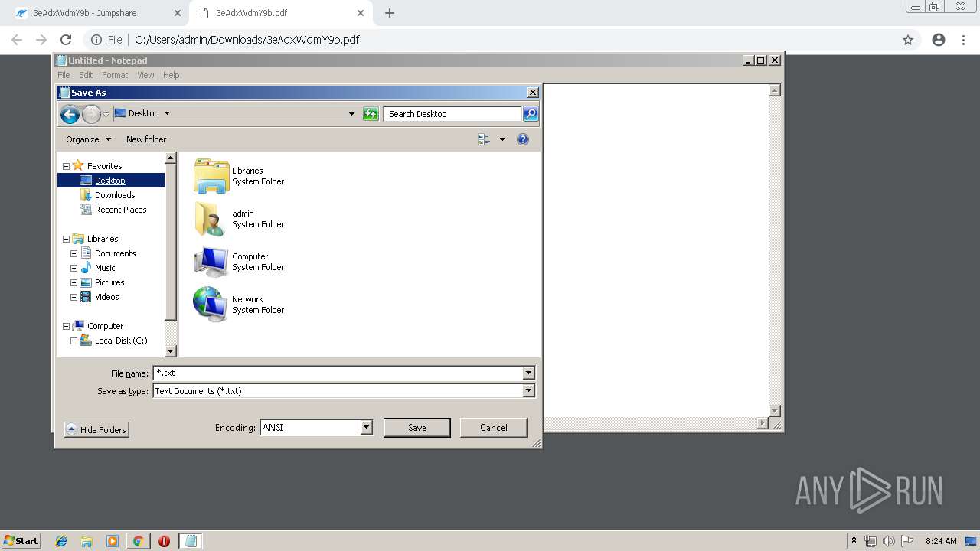The image size is (980, 551).
Task: Collapse the Libraries tree group
Action: [66, 239]
